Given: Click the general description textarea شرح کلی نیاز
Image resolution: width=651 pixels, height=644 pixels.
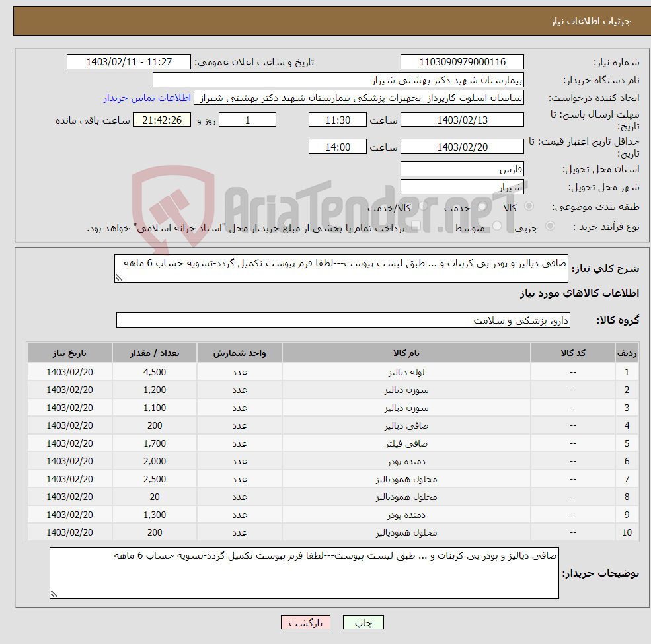Looking at the screenshot, I should [x=341, y=269].
